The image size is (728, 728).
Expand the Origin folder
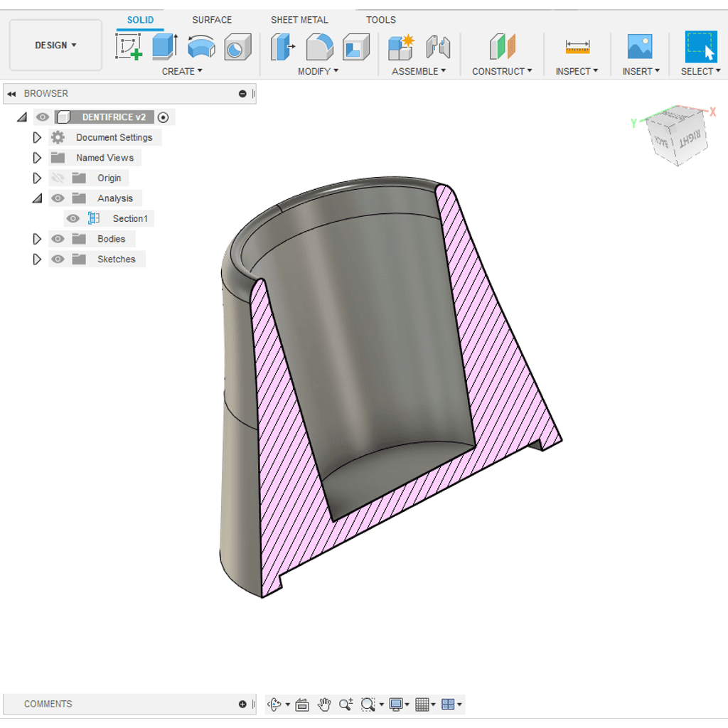click(x=37, y=178)
